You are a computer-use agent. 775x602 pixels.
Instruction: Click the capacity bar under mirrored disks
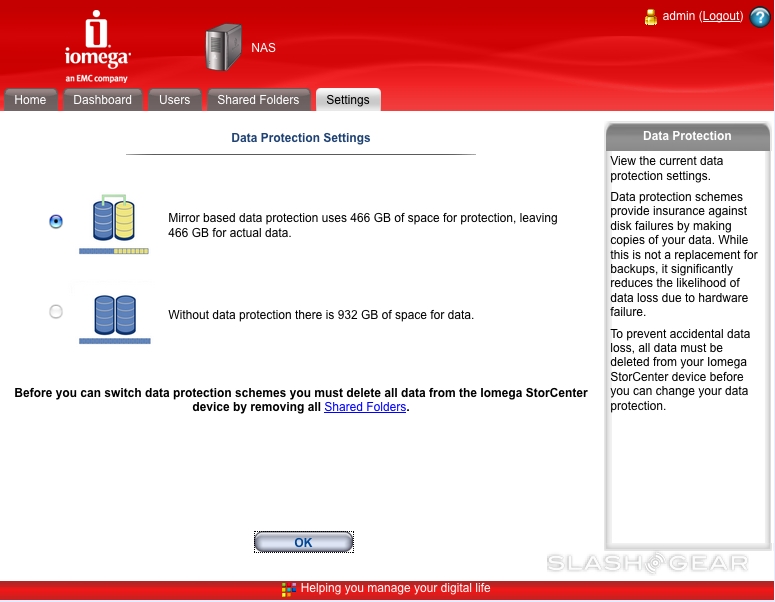pos(113,251)
